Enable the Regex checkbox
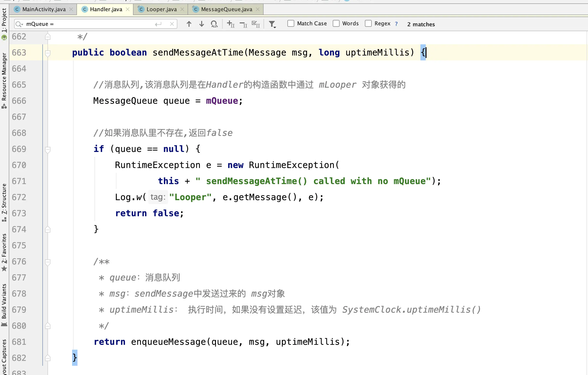The image size is (588, 375). pyautogui.click(x=368, y=23)
